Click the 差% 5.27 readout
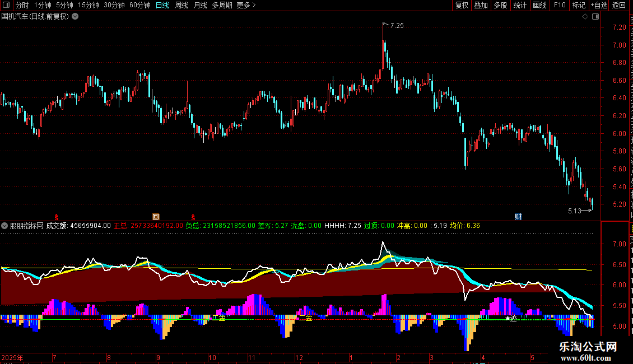 [x=273, y=226]
